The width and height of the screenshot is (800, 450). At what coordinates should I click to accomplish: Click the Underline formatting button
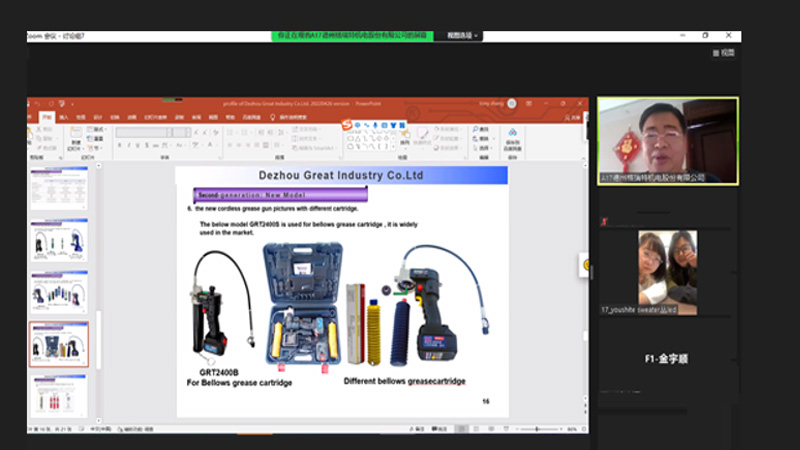pyautogui.click(x=137, y=145)
